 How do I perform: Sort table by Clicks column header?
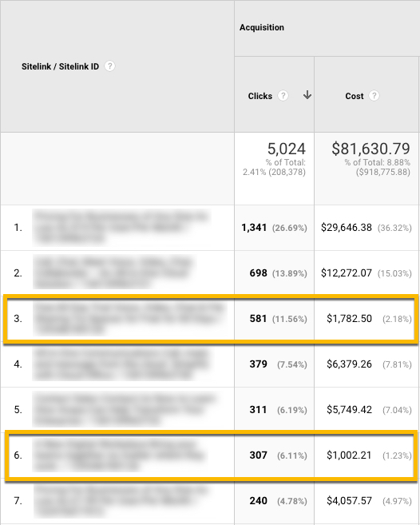[260, 96]
